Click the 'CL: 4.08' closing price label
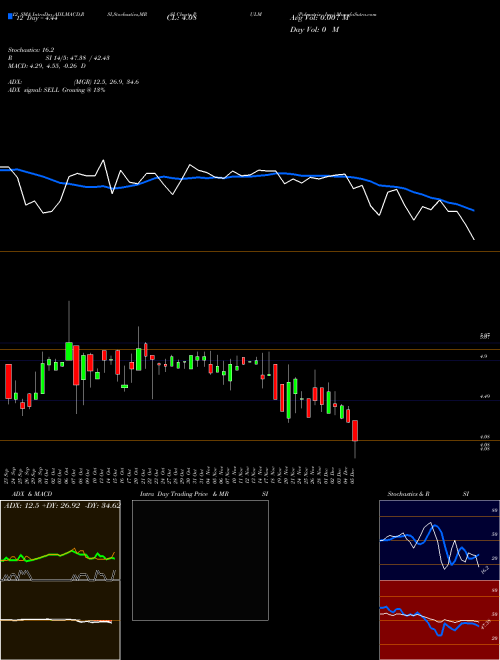 pos(182,18)
